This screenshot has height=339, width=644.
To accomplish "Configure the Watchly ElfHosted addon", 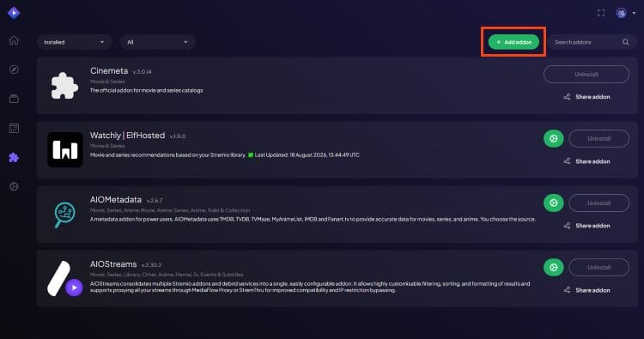I will [x=554, y=138].
